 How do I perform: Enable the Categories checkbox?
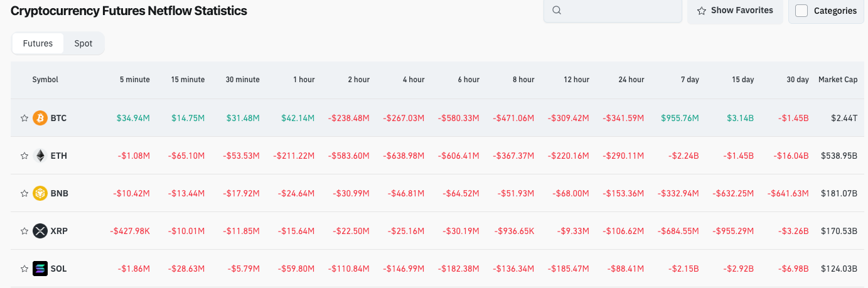(x=801, y=11)
